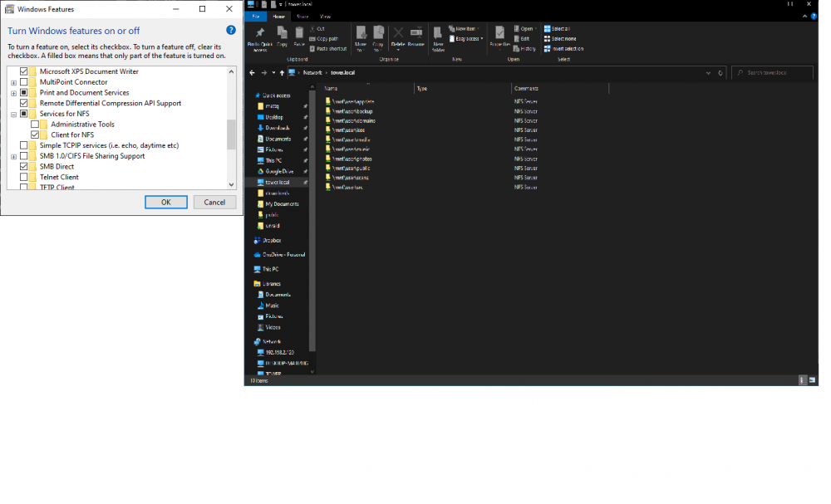Open Dropbox in the navigation pane
831x504 pixels.
268,240
